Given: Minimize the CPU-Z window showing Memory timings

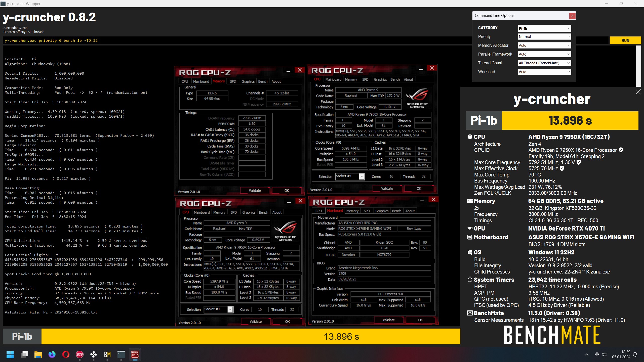Looking at the screenshot, I should [289, 71].
